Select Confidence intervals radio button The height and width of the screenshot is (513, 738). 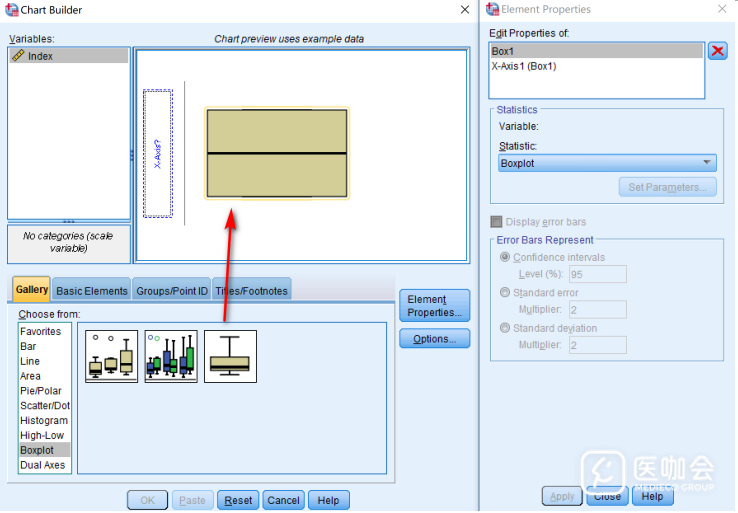point(505,257)
